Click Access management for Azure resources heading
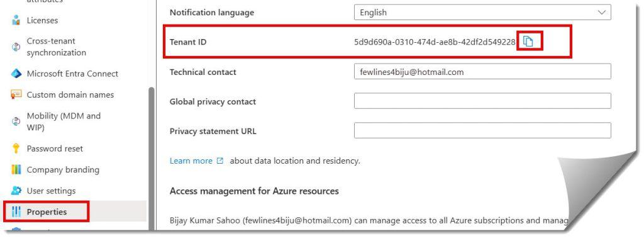This screenshot has height=238, width=644. (x=254, y=191)
